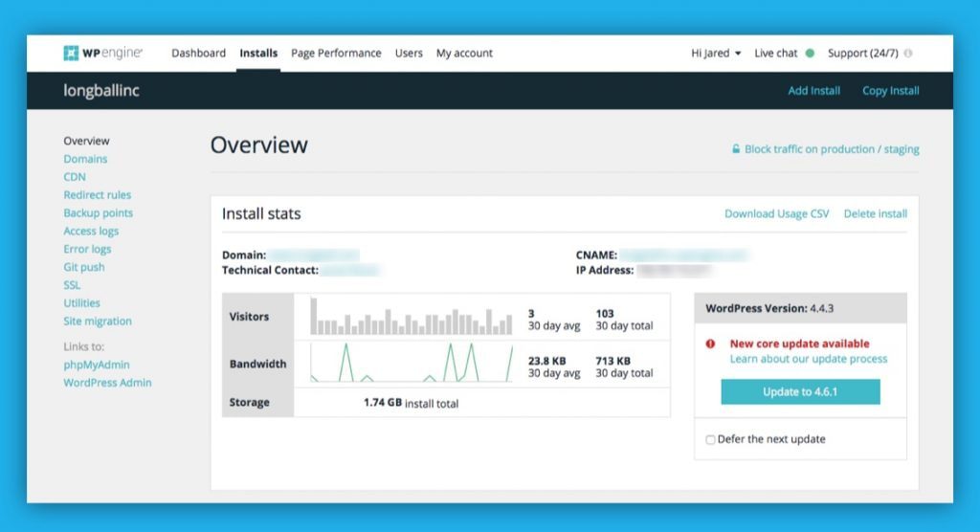Screen dimensions: 980x532
Task: Open SSL in the sidebar
Action: pos(72,285)
